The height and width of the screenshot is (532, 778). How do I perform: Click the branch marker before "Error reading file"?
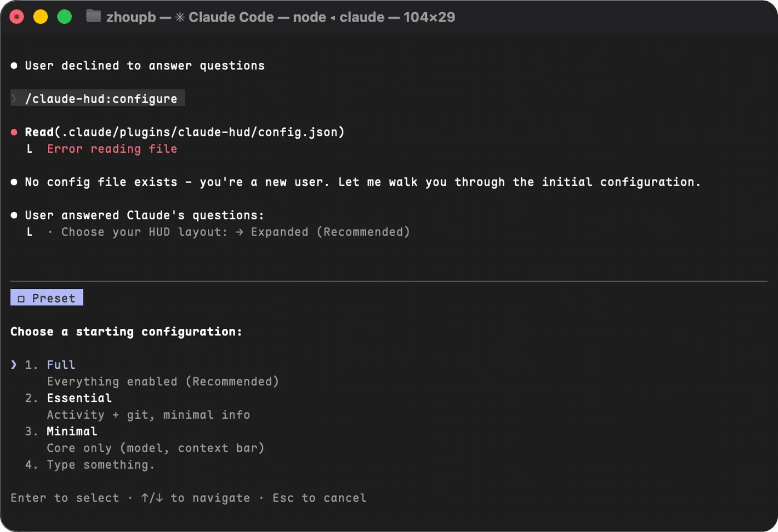point(30,149)
